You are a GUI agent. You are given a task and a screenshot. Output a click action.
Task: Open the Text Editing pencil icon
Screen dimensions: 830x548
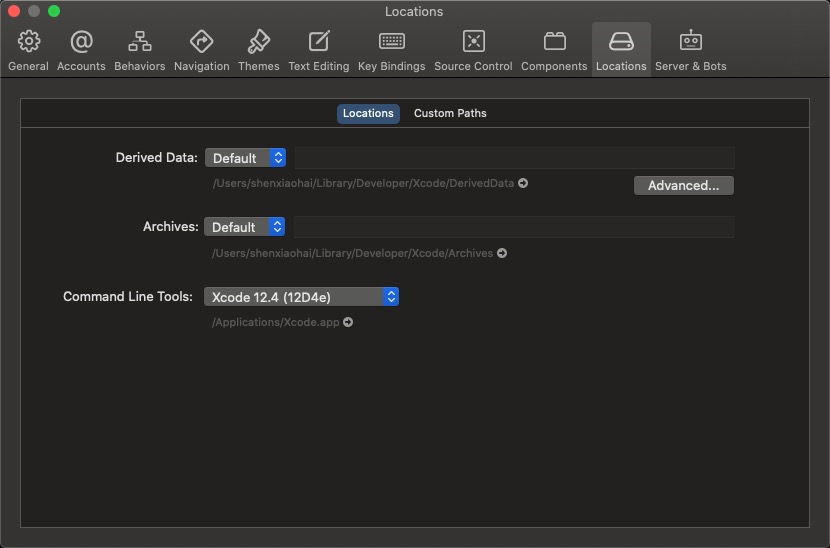pos(319,41)
